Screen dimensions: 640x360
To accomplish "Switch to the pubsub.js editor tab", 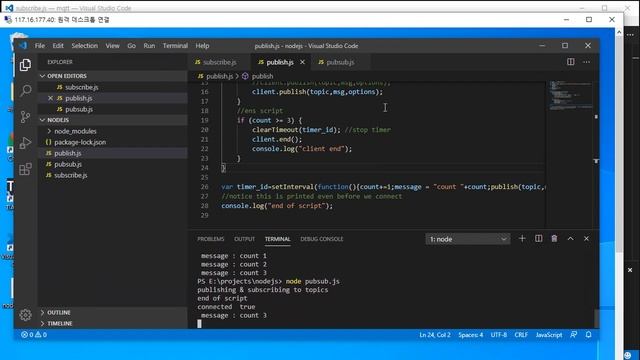I will point(340,62).
